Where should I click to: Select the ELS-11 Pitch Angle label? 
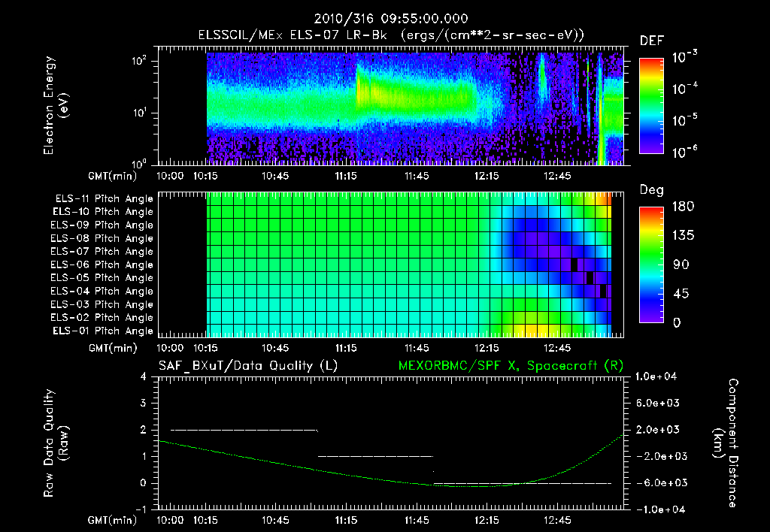pos(104,199)
